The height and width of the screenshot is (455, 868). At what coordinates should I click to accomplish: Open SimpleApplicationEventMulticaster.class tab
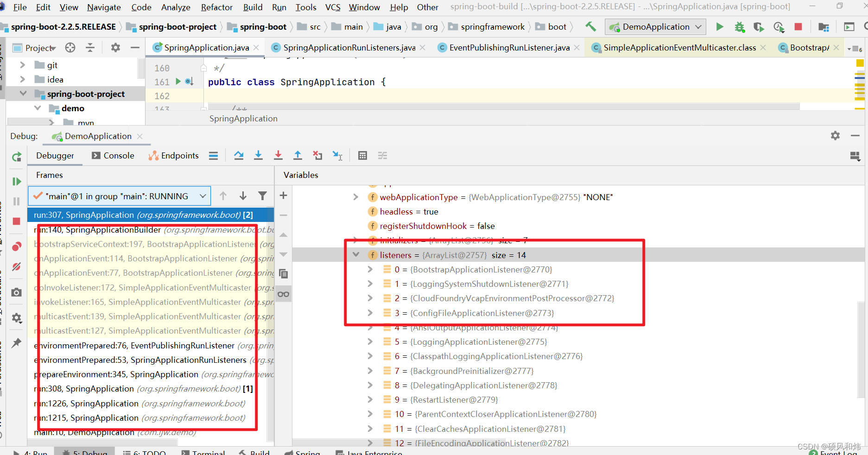(x=679, y=48)
